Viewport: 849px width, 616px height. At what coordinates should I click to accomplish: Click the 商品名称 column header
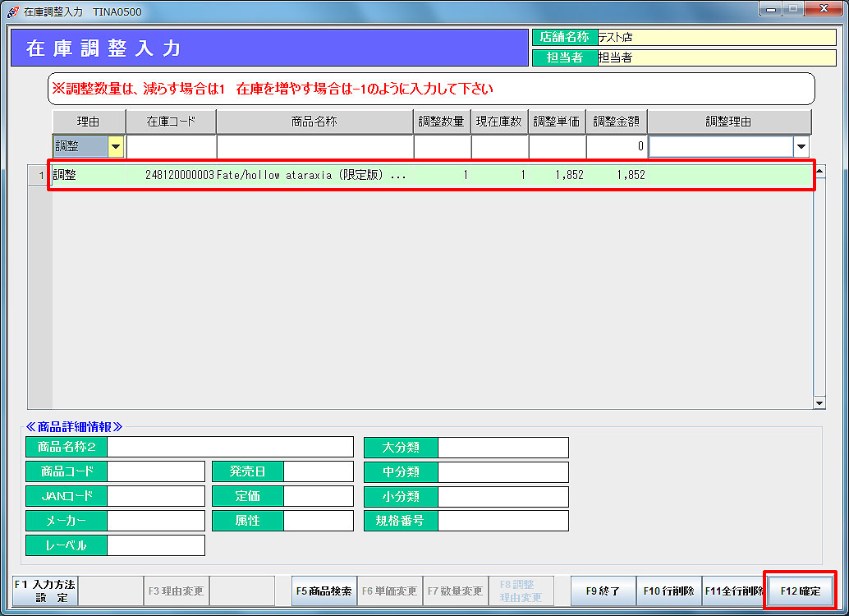[x=314, y=122]
